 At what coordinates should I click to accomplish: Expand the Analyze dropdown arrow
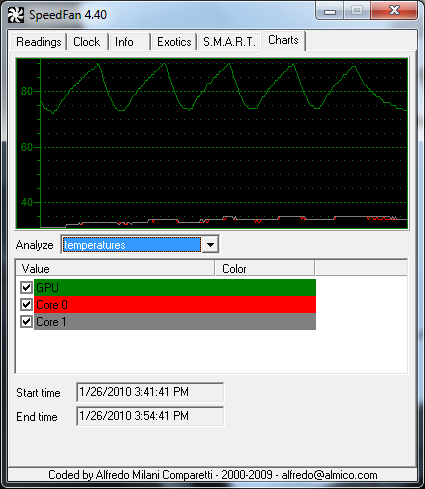[x=210, y=245]
